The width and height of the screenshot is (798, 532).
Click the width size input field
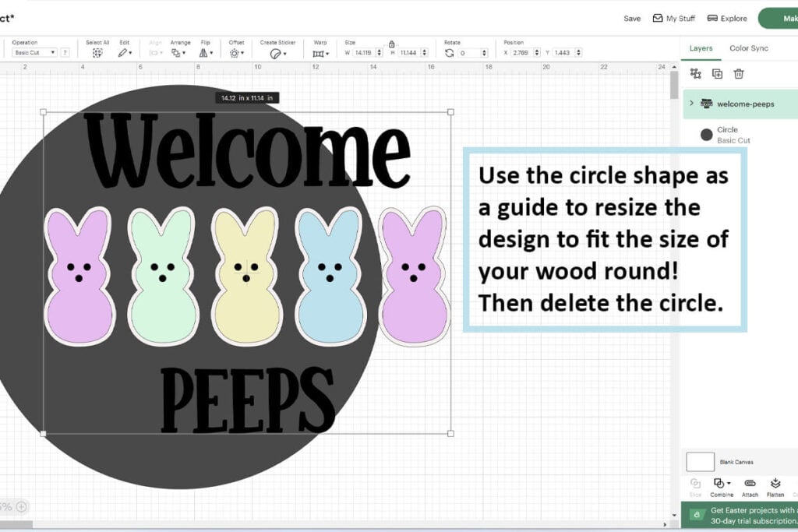coord(365,52)
